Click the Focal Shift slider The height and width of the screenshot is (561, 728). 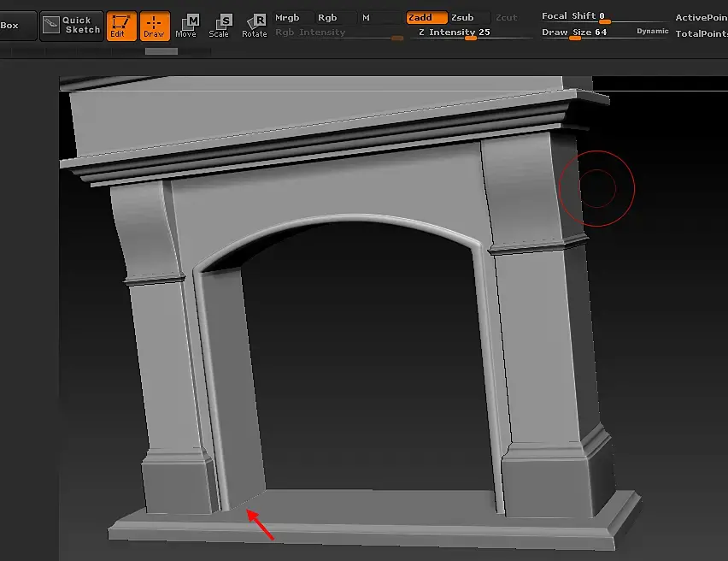coord(603,17)
